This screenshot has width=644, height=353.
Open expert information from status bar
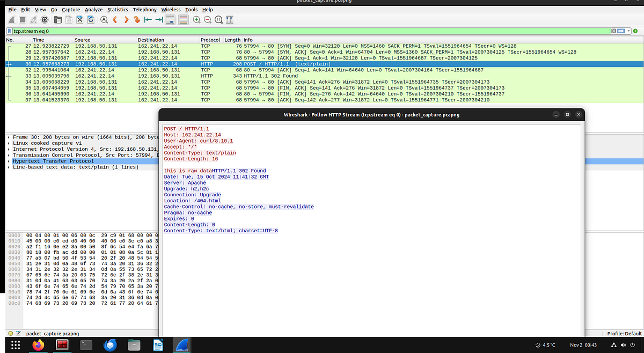10,333
